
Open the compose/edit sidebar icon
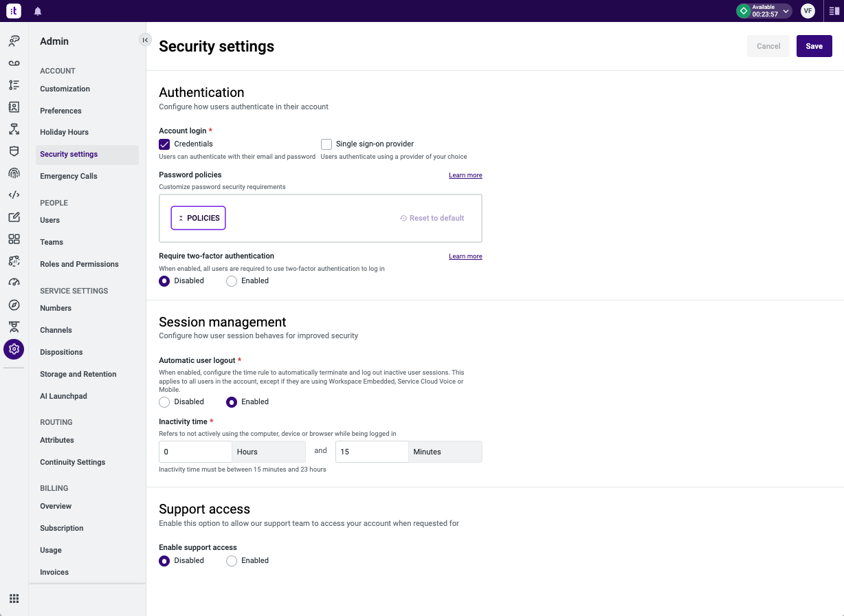(x=14, y=217)
